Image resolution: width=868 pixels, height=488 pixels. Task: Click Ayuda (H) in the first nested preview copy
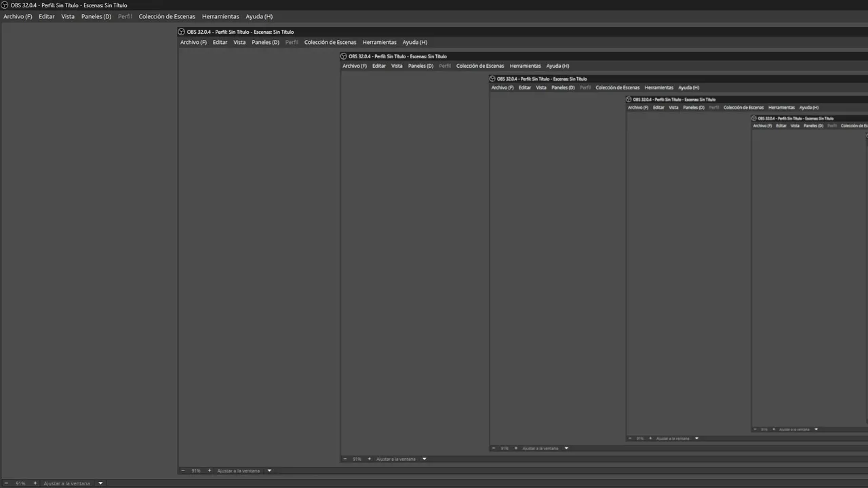tap(415, 42)
